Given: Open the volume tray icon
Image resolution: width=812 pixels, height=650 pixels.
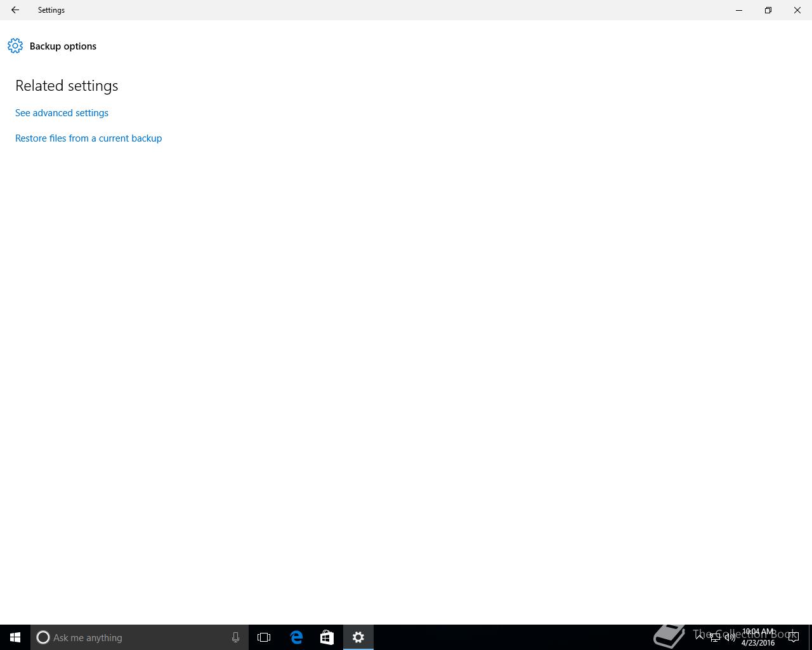Looking at the screenshot, I should coord(730,637).
